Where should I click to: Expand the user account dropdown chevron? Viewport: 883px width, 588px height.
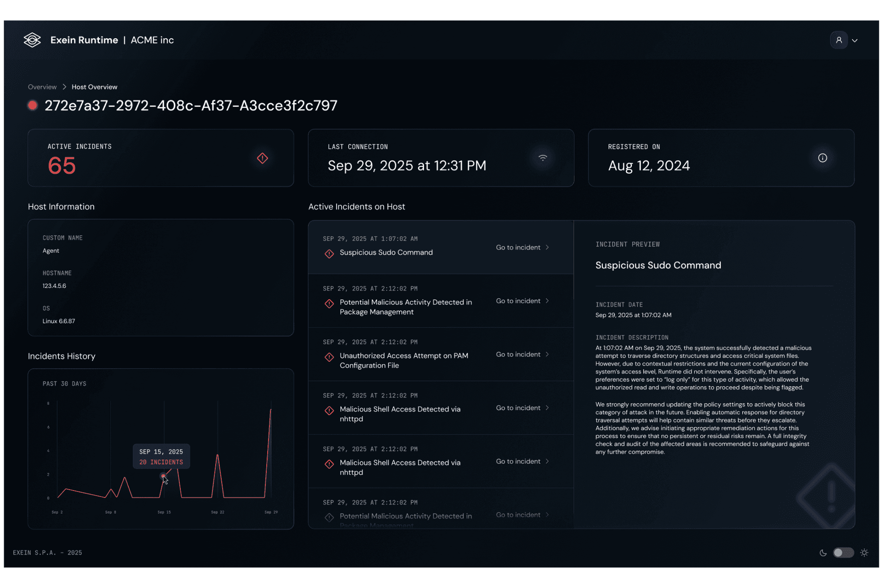pos(854,40)
